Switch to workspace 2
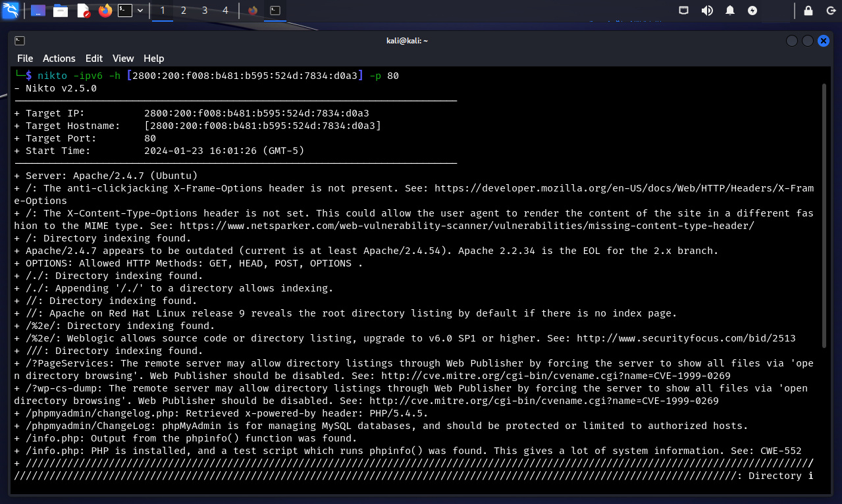 pos(184,11)
